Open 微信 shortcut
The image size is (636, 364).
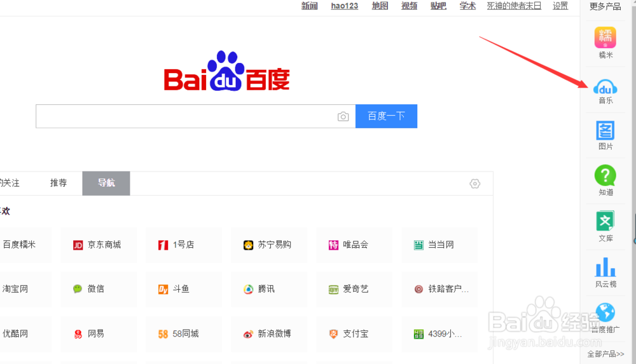pyautogui.click(x=99, y=289)
